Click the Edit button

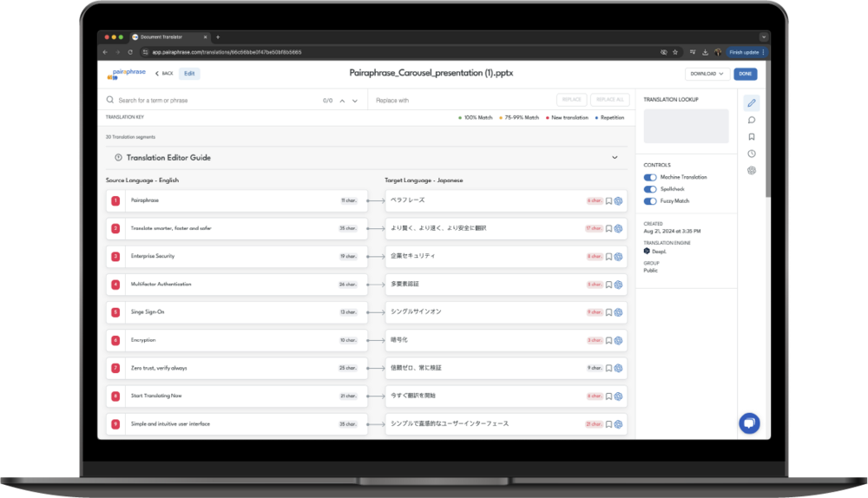[x=189, y=74]
